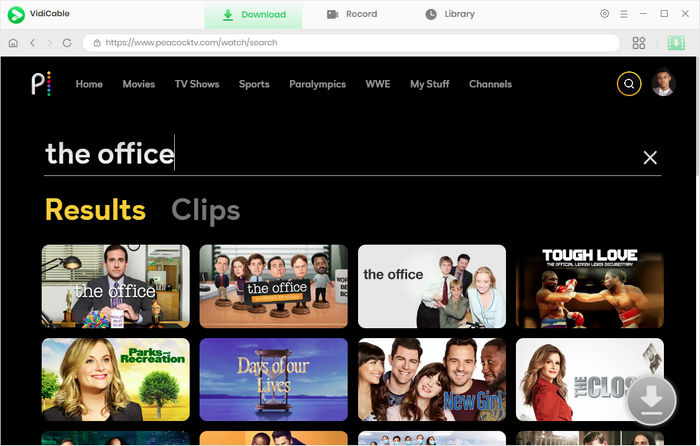Switch to the Library tab
700x446 pixels.
coord(450,14)
